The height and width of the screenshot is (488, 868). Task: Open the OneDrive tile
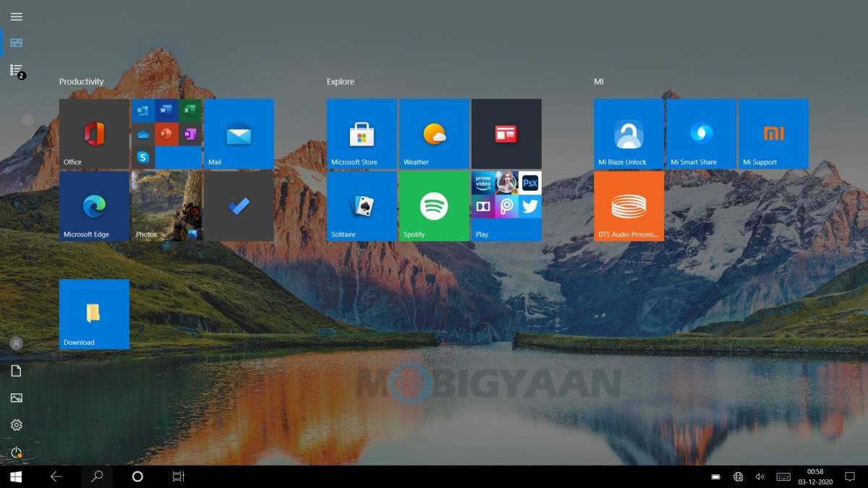[x=143, y=134]
